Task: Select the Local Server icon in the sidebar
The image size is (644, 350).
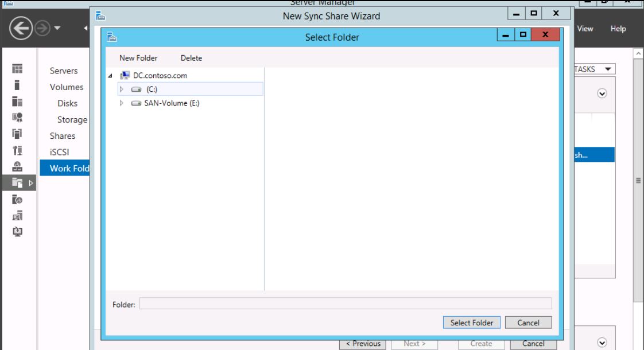Action: point(17,85)
